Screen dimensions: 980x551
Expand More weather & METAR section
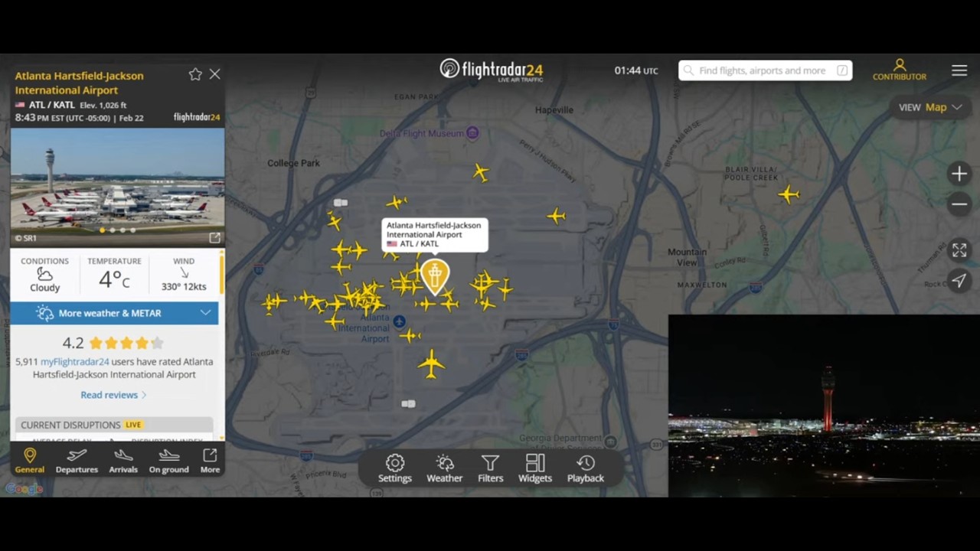click(114, 313)
